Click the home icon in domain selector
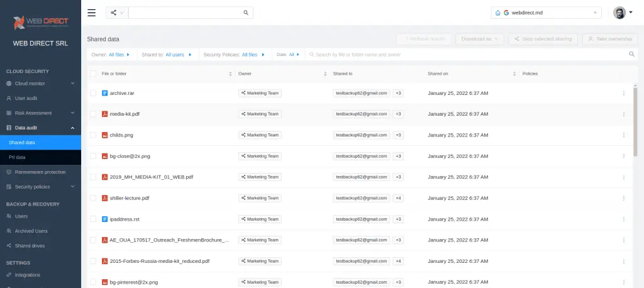This screenshot has width=644, height=288. [x=498, y=13]
